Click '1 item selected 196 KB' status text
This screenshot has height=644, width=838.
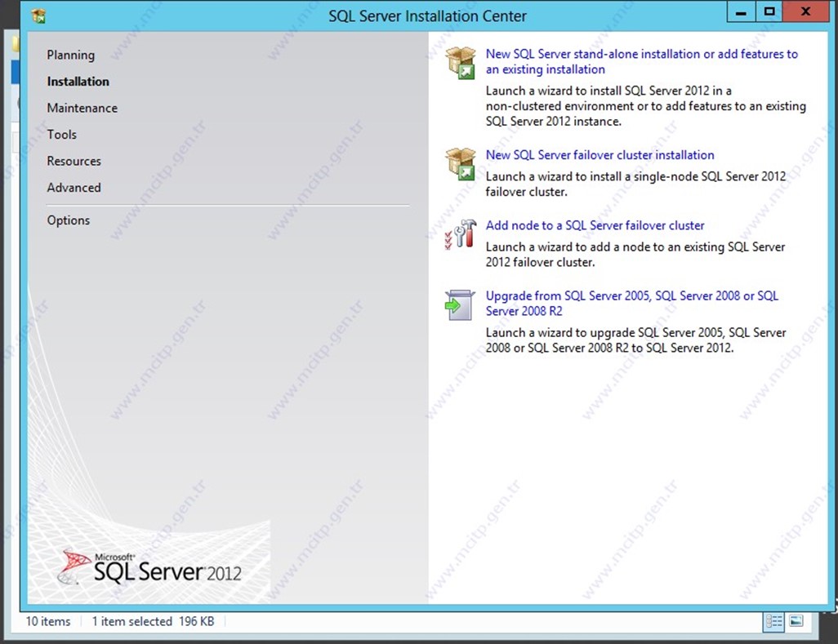(153, 622)
